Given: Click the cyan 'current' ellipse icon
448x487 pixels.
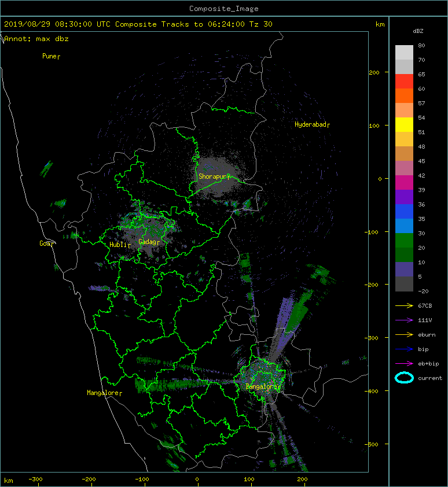Looking at the screenshot, I should coord(404,378).
